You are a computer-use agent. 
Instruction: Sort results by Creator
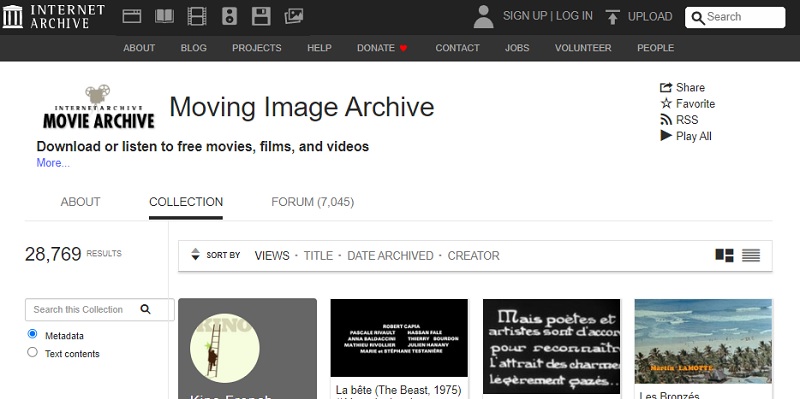coord(473,256)
